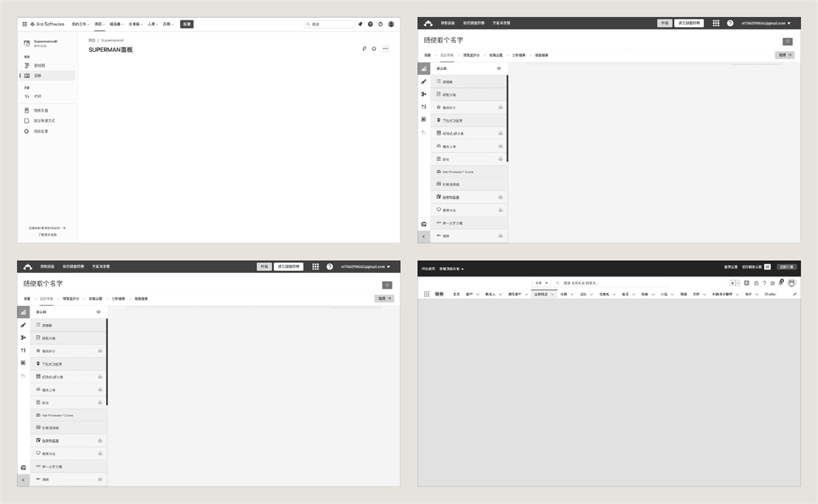Click builder list scrollbar in upper-right survey window

pos(507,118)
